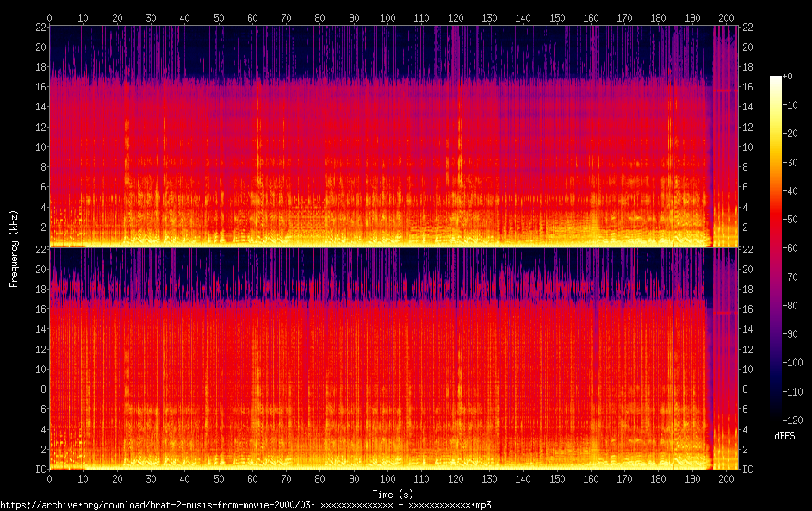This screenshot has width=812, height=511.
Task: Click the "-30" color scale label
Action: (790, 162)
